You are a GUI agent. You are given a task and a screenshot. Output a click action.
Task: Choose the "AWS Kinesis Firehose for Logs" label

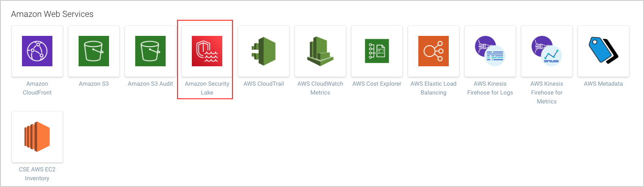point(490,88)
